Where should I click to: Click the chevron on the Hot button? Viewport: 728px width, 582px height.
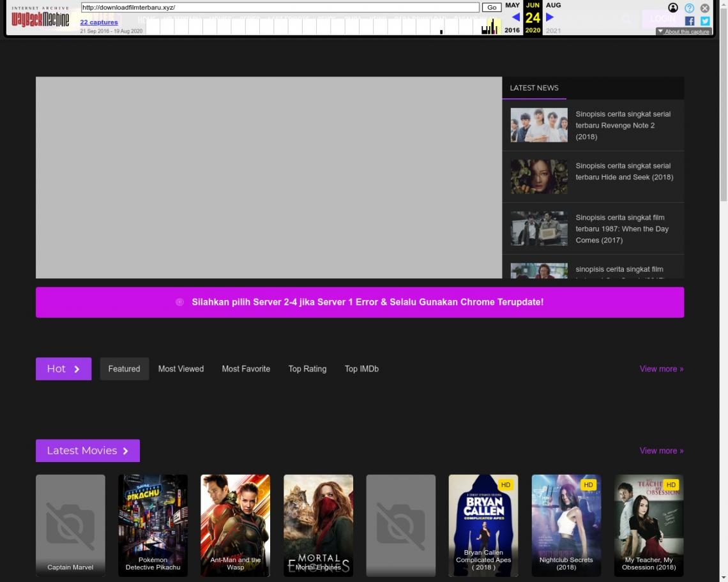77,369
